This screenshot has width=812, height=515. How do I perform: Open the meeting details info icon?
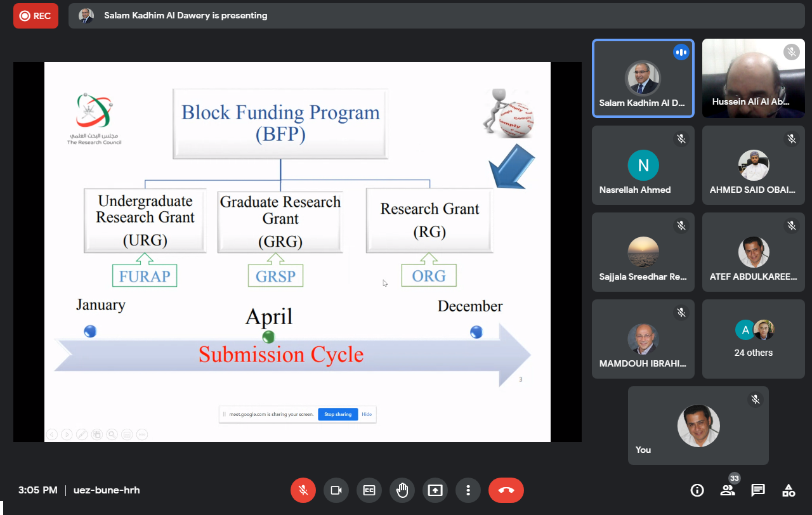point(697,490)
